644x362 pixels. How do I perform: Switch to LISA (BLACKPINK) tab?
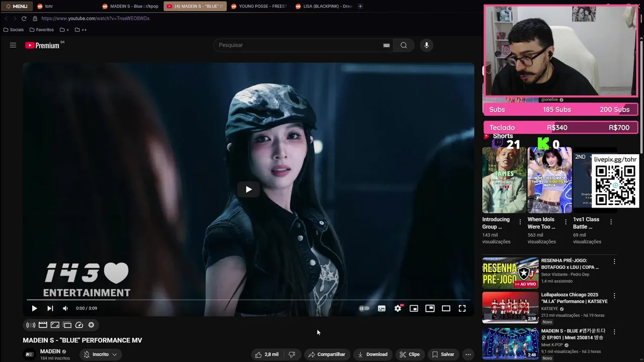[x=324, y=6]
